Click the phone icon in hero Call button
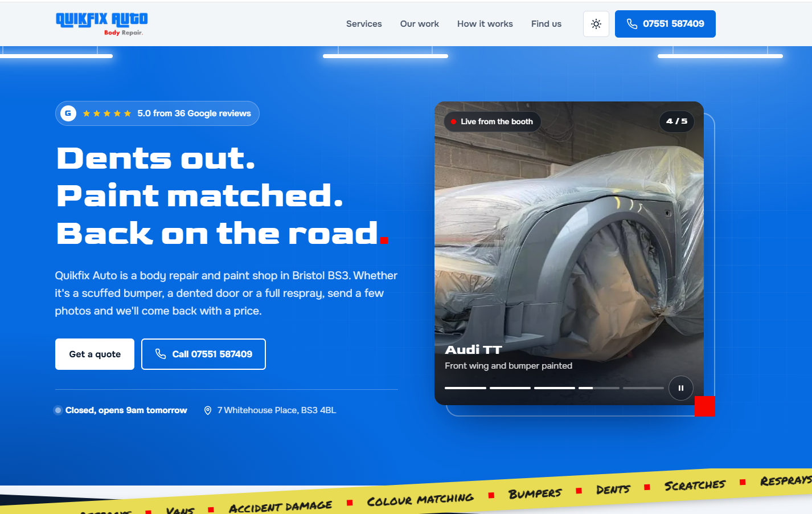The width and height of the screenshot is (812, 514). point(161,354)
